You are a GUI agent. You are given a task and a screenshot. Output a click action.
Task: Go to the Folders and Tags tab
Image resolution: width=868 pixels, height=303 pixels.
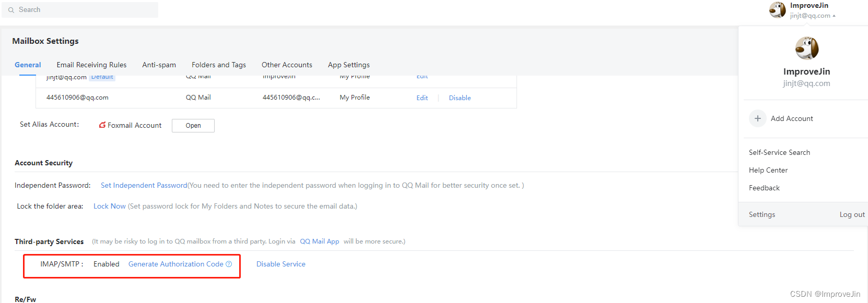219,65
